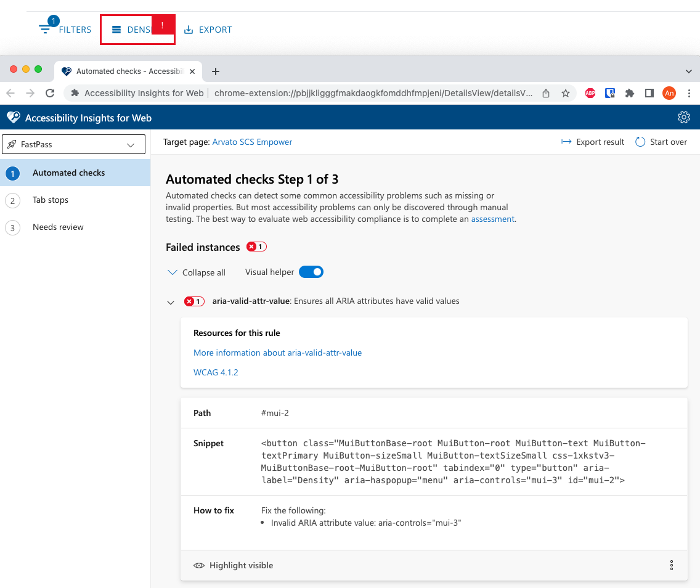Click Resources for this rule heading
700x588 pixels.
point(237,333)
